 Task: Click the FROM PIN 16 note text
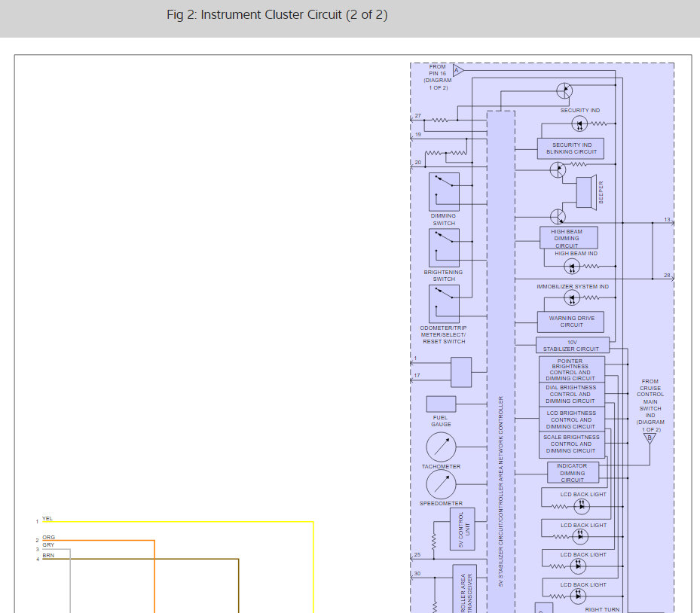(x=438, y=77)
